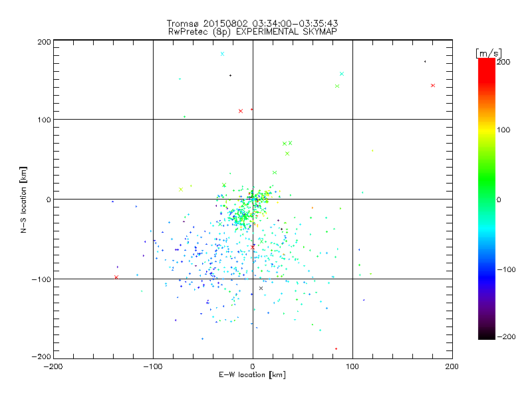Click the title line 'Tromsø 20150802 03:34:00-03:35:43'
The height and width of the screenshot is (399, 532).
point(252,23)
